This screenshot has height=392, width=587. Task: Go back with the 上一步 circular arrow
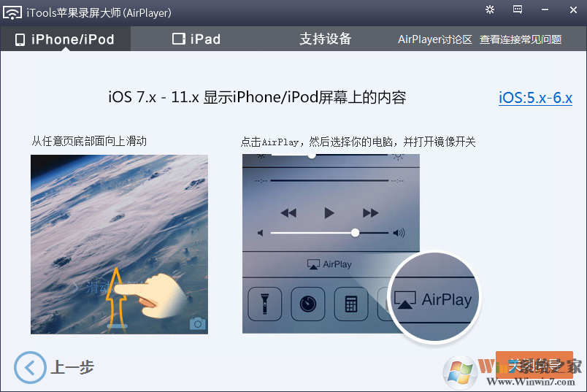pyautogui.click(x=30, y=367)
